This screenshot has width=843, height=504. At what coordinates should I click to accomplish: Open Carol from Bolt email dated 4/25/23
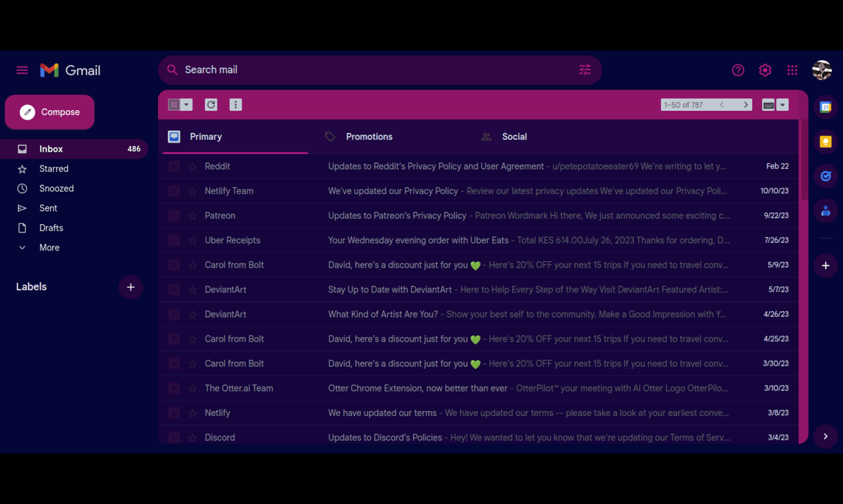click(479, 339)
